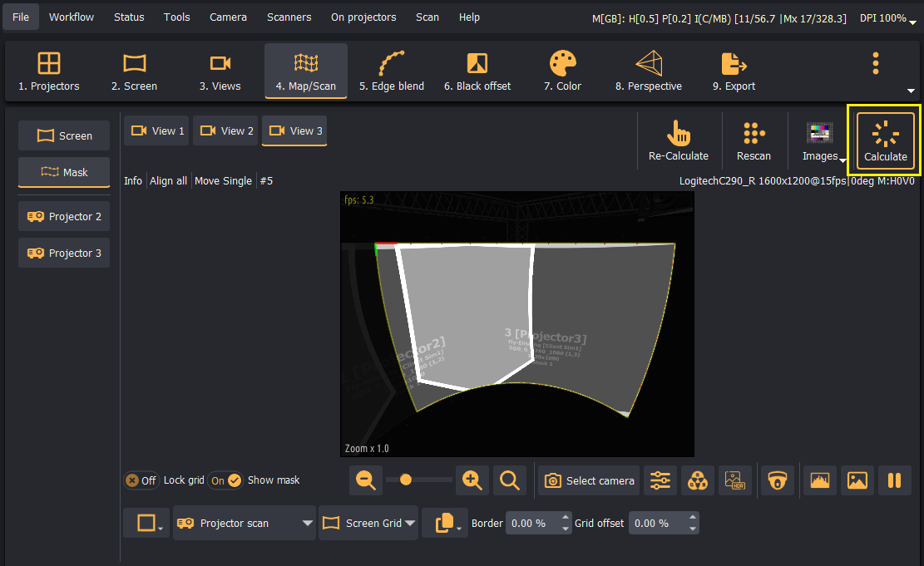Go to the 9. Export step

pyautogui.click(x=734, y=71)
